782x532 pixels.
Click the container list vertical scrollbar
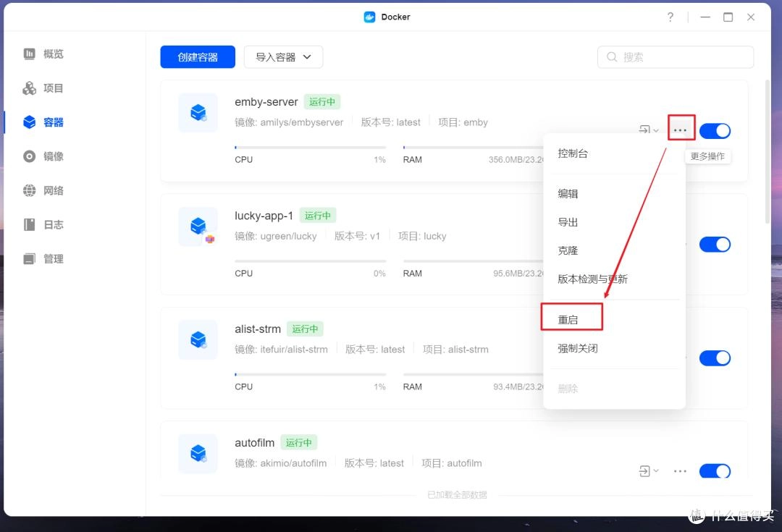(767, 152)
